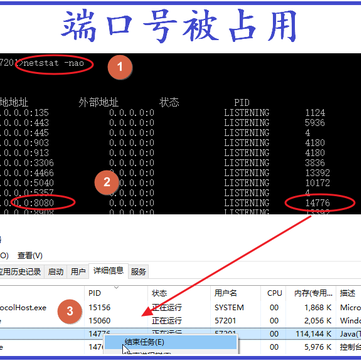Click LISTENING on the PID 1124 row
Screen dimensions: 361x361
pos(246,112)
